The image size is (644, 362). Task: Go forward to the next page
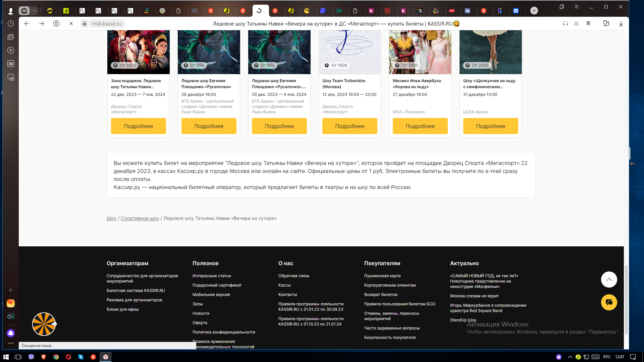coord(42,23)
